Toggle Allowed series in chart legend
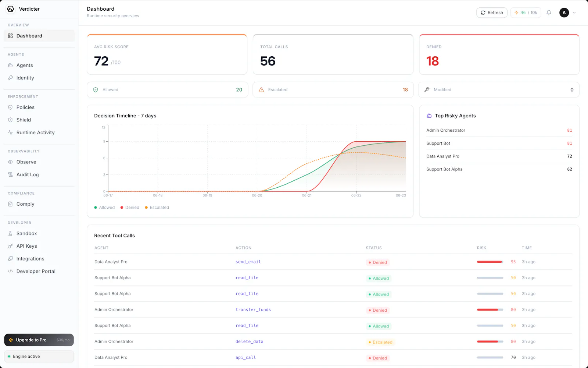 (x=104, y=208)
